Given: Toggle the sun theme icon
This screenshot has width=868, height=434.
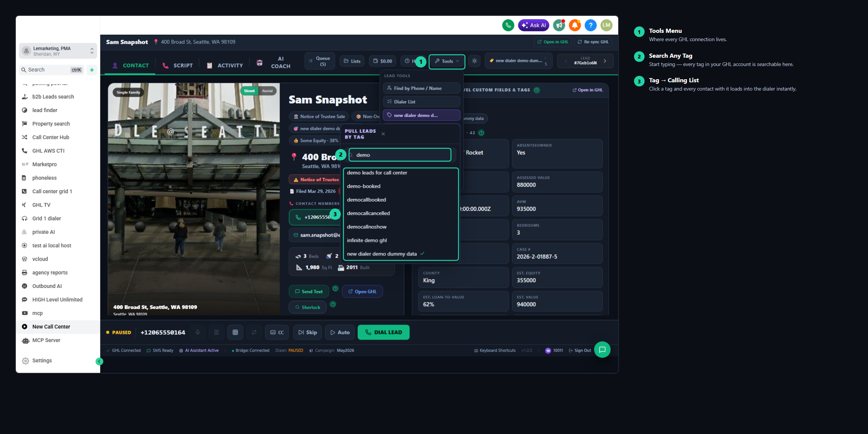Looking at the screenshot, I should (x=474, y=61).
